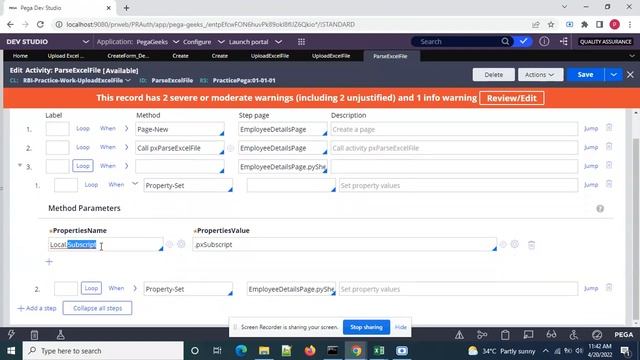Bookmark this page with star icon
The width and height of the screenshot is (640, 360).
[x=551, y=24]
